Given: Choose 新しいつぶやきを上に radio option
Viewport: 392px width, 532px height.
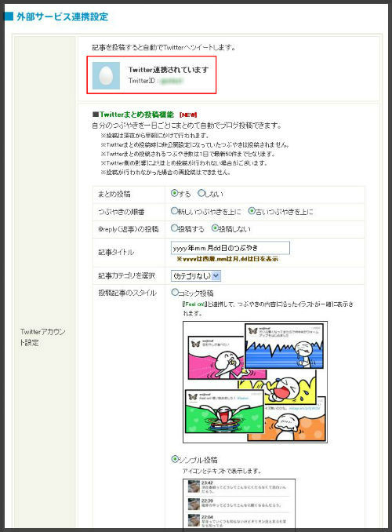Looking at the screenshot, I should click(x=174, y=211).
